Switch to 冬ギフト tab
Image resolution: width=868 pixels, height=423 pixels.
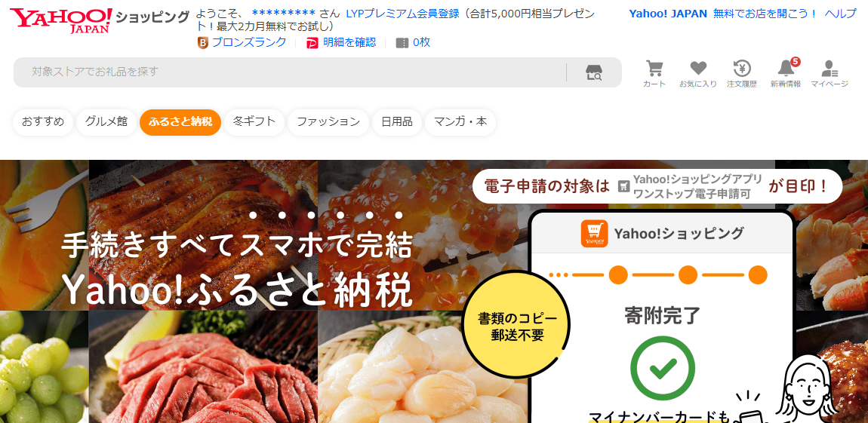coord(254,122)
